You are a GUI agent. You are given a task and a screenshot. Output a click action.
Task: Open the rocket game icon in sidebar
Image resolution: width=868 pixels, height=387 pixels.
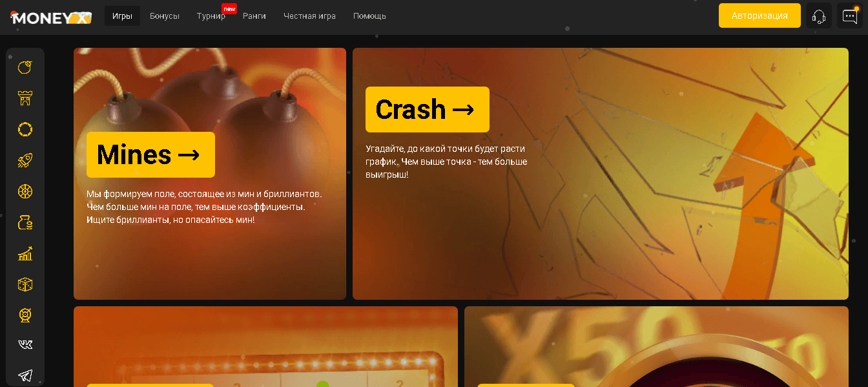pyautogui.click(x=25, y=160)
